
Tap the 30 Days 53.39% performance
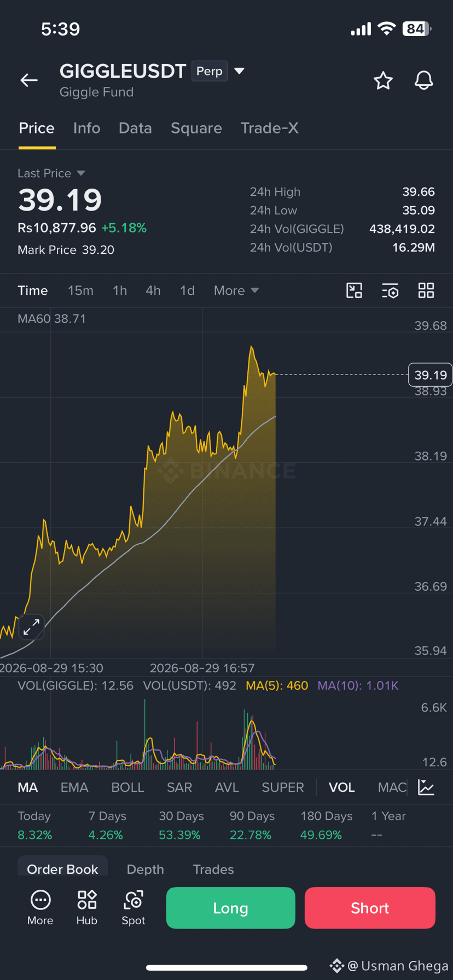click(181, 826)
